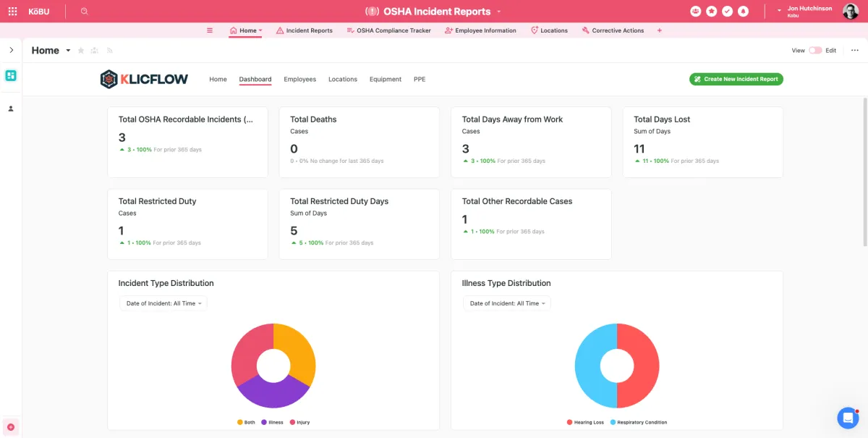Open the Employees menu item
The width and height of the screenshot is (868, 438).
click(x=300, y=79)
